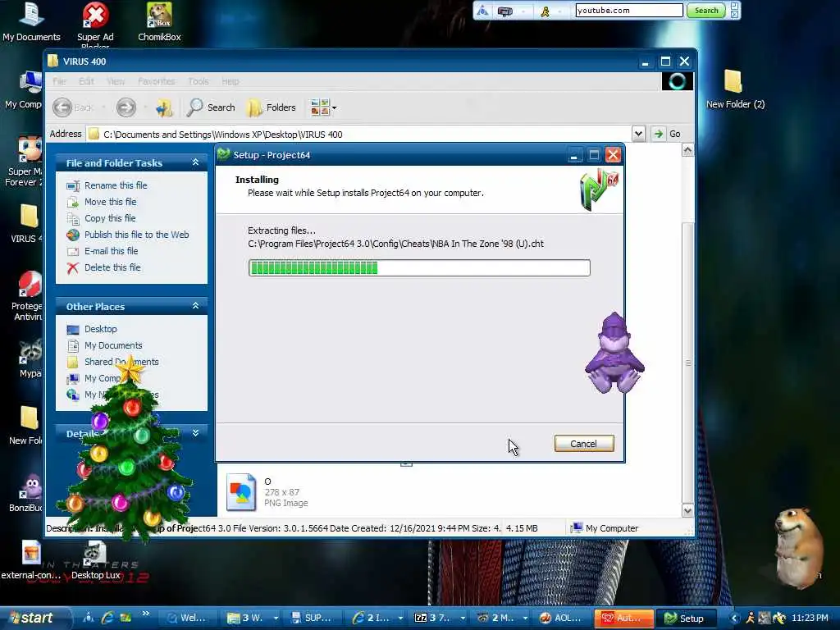Open the View menu in VIRUS 400

[x=116, y=81]
